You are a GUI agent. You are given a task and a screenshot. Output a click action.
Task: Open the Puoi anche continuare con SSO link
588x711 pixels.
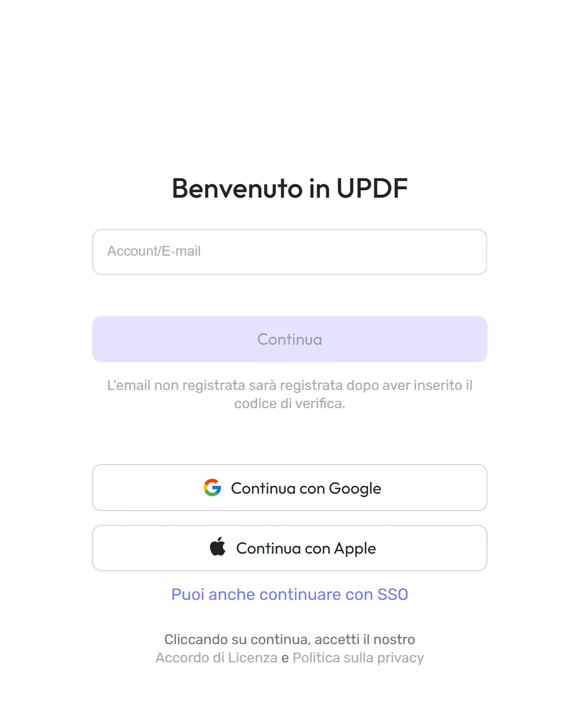point(290,594)
